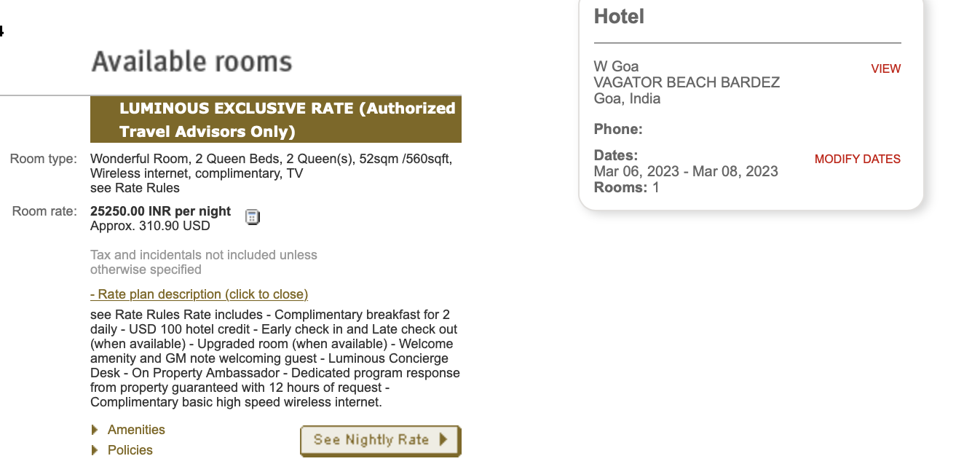Click MODIFY DATES for the hotel stay
The width and height of the screenshot is (980, 472).
click(x=858, y=159)
